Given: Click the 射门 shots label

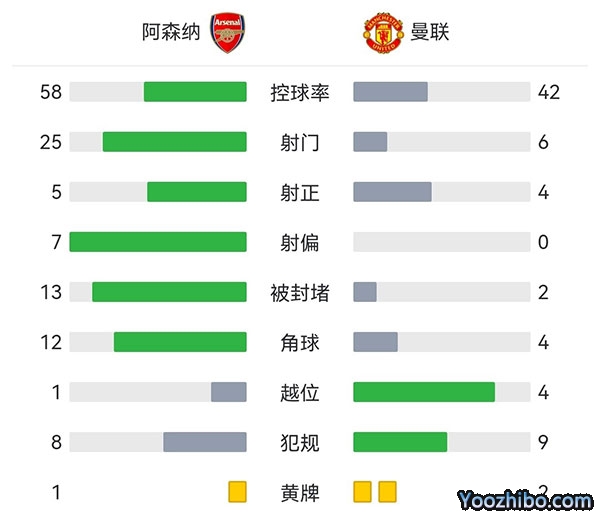Looking at the screenshot, I should [x=300, y=142].
